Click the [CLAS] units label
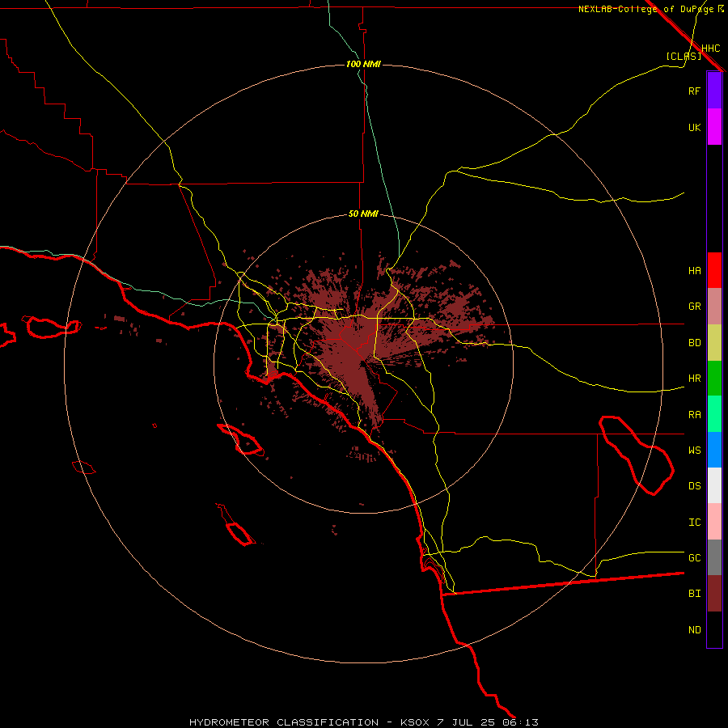 click(x=683, y=56)
